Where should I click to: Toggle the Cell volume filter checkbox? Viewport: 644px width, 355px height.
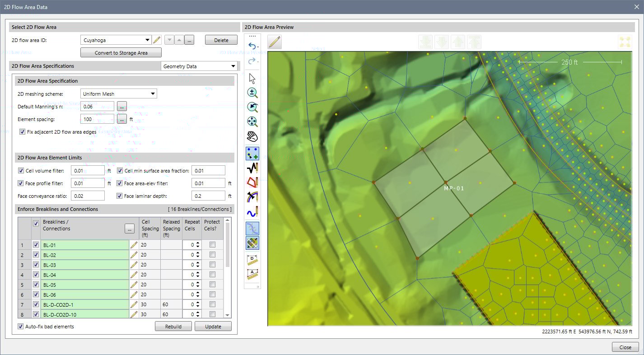(x=21, y=171)
